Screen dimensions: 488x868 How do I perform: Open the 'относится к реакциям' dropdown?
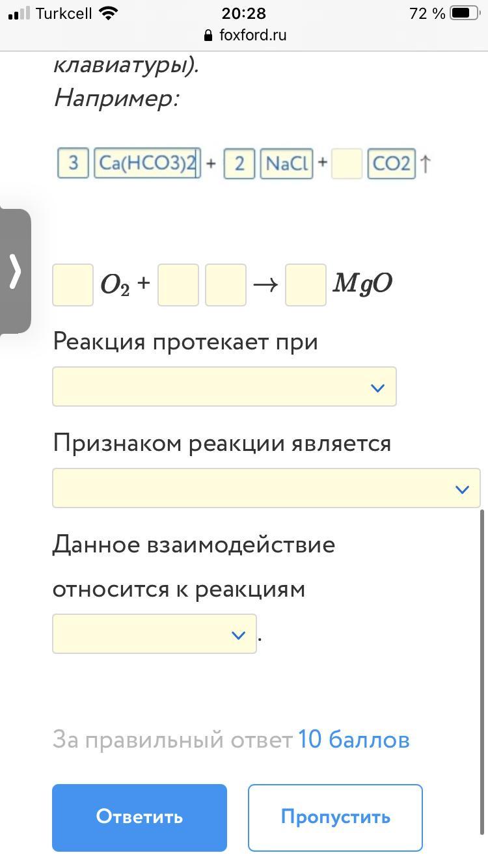154,634
